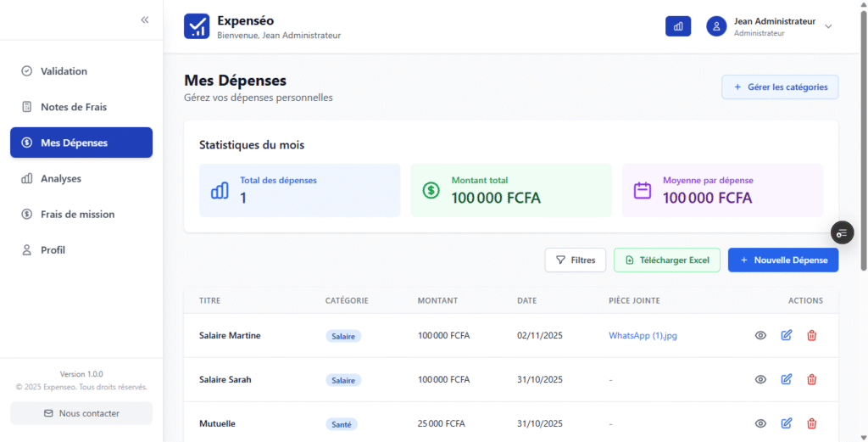Screen dimensions: 868x442
Task: Open the Filtres filter panel
Action: (575, 260)
